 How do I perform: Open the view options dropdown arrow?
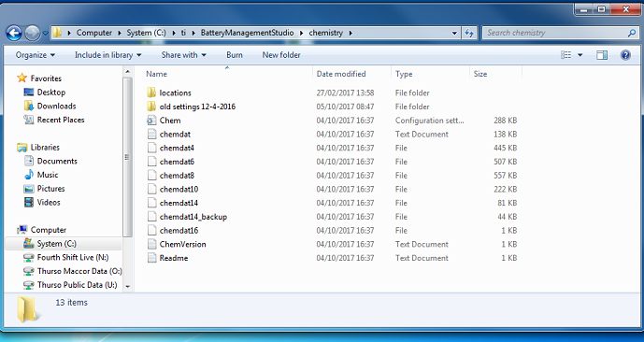click(580, 55)
